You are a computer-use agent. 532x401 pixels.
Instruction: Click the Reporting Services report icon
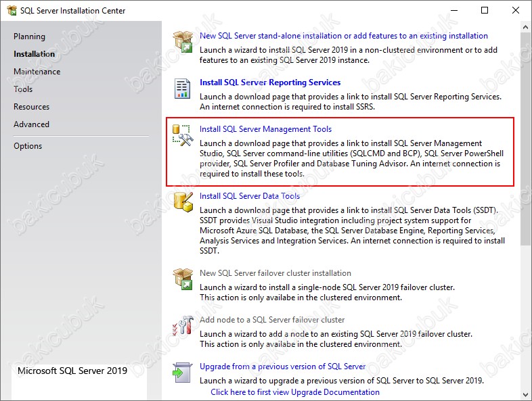(182, 88)
